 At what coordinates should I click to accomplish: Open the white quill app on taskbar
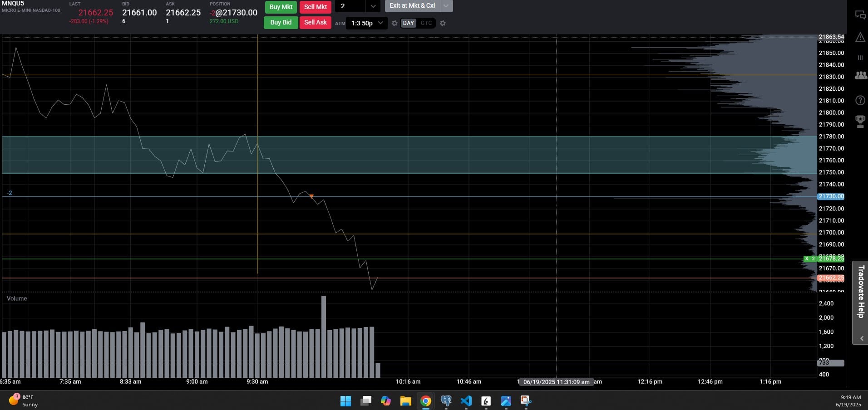click(486, 401)
